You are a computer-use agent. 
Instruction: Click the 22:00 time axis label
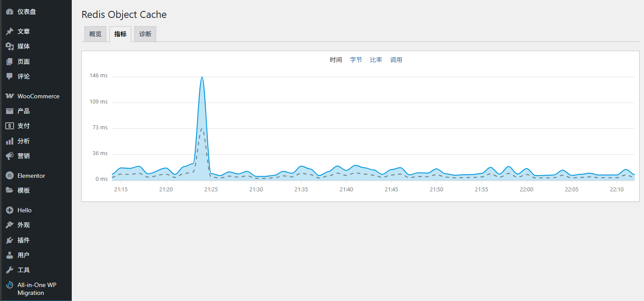click(526, 189)
